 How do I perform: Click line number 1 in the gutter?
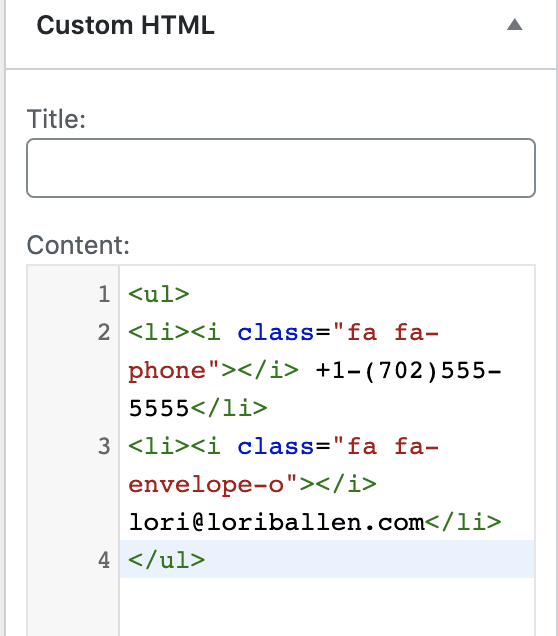[x=104, y=294]
